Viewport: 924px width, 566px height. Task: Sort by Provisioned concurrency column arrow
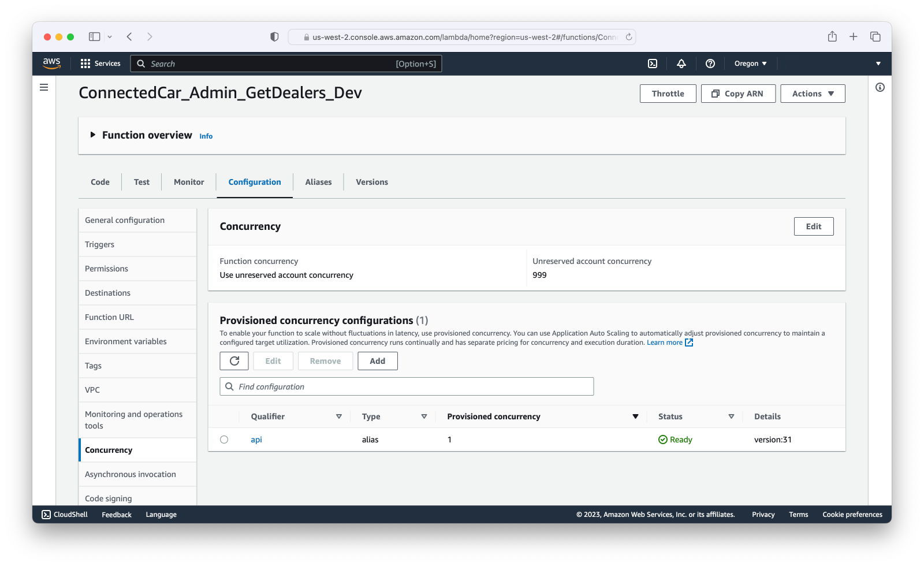tap(635, 416)
